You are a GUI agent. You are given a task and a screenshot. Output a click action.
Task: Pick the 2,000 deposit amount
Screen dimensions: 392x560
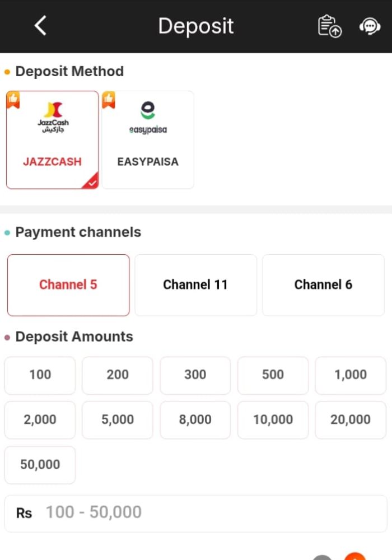[x=40, y=420]
